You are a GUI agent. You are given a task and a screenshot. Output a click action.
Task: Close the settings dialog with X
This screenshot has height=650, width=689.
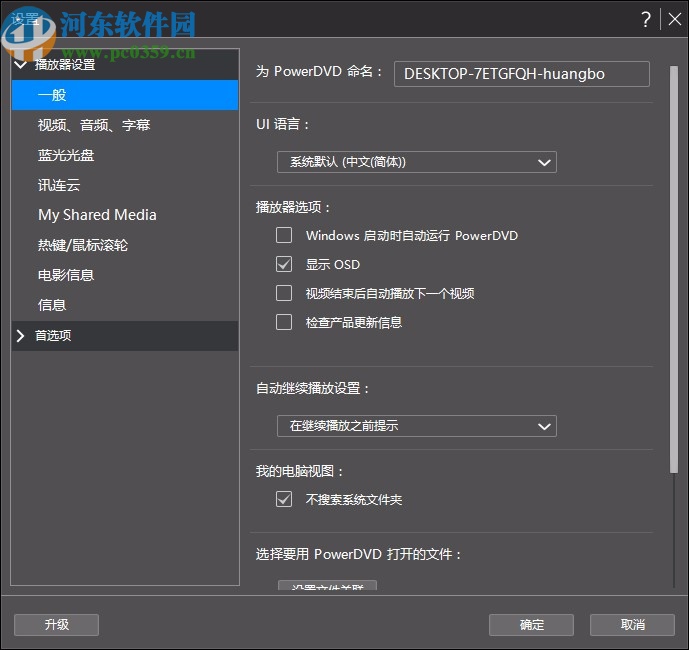tap(674, 19)
